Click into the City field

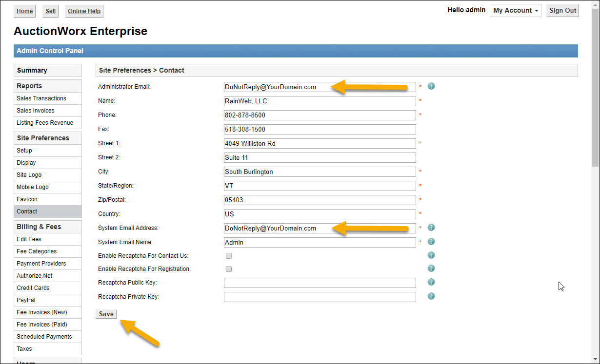tap(320, 172)
